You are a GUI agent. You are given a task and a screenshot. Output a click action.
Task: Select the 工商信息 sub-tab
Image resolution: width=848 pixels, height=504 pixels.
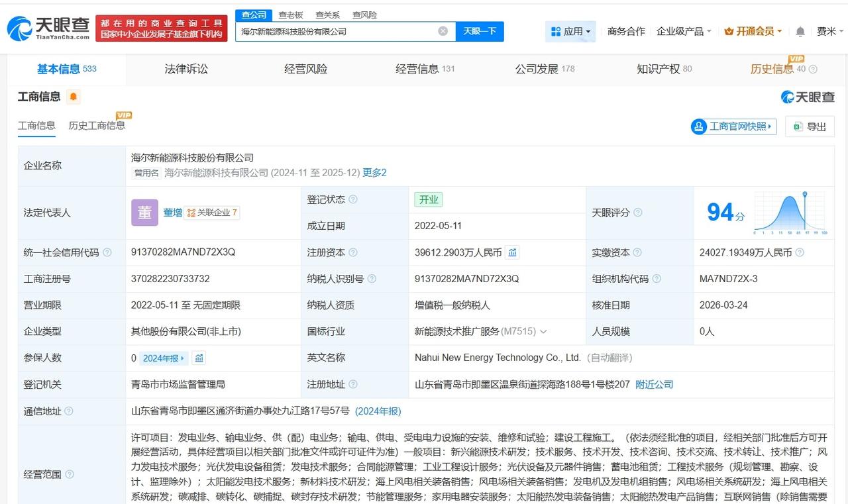(x=36, y=125)
